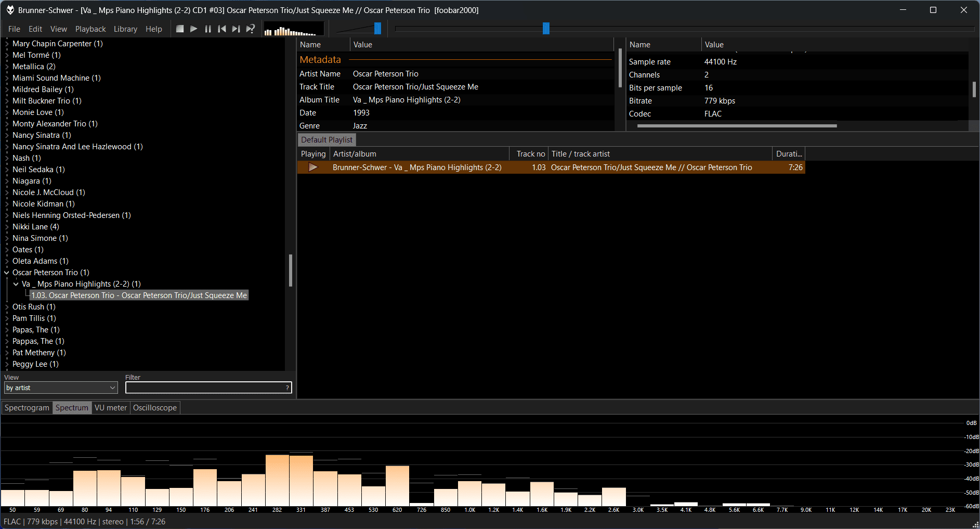Select the playing Just Squeeze Me playlist row

(551, 167)
